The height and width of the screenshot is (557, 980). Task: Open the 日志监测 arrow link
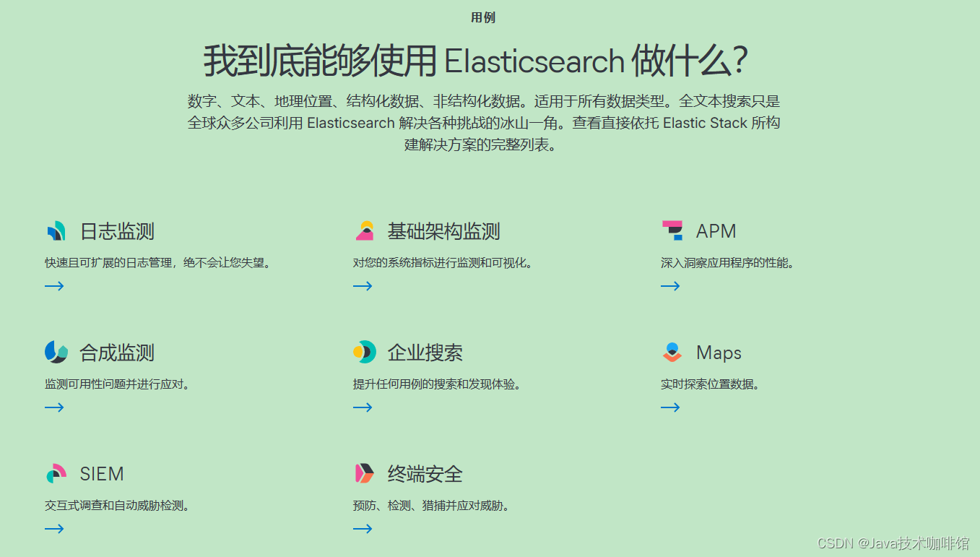(x=54, y=285)
